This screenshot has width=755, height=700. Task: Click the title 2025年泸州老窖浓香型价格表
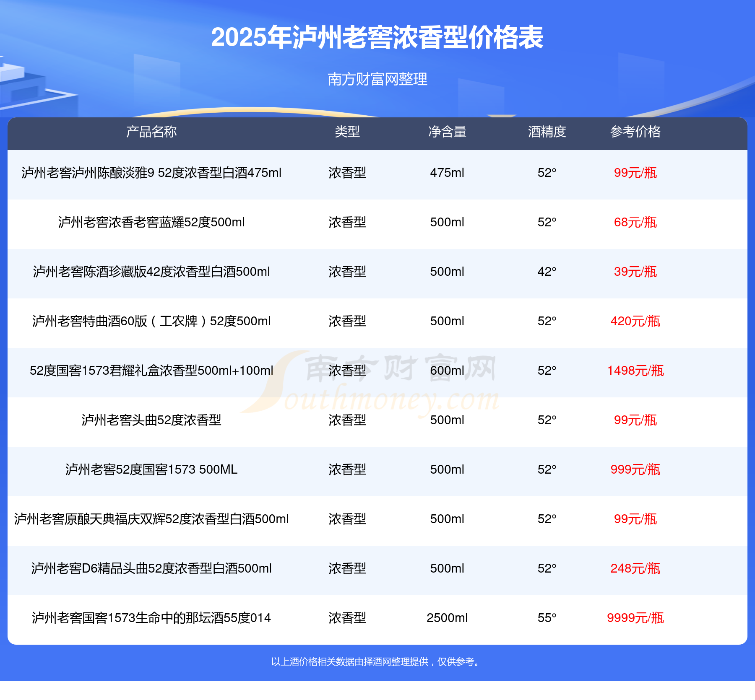(x=377, y=37)
